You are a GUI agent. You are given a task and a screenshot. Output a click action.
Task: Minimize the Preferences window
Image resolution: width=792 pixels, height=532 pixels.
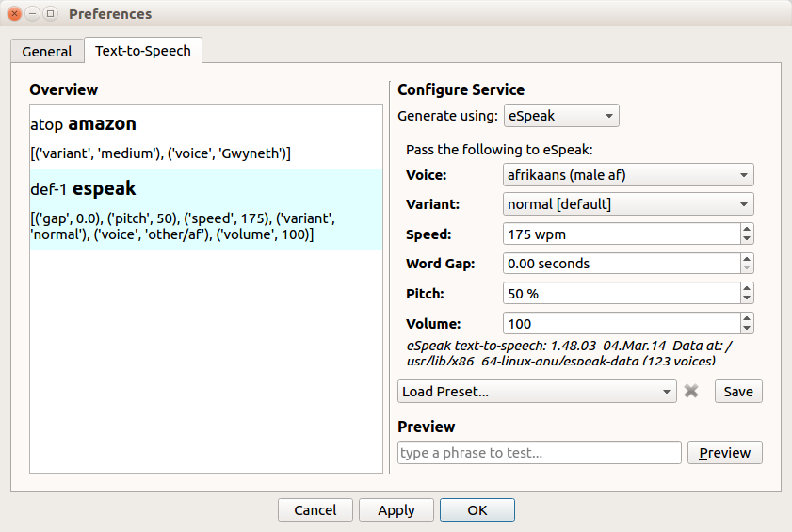coord(32,13)
